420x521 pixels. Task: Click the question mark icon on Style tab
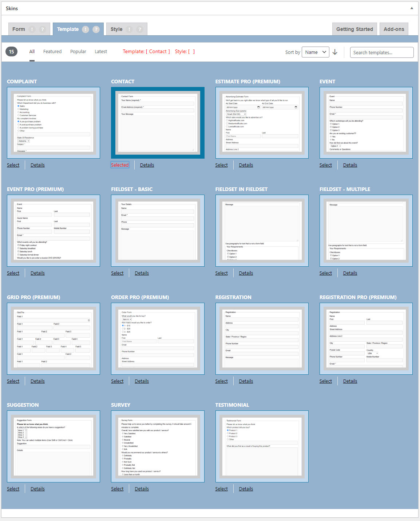tap(140, 29)
